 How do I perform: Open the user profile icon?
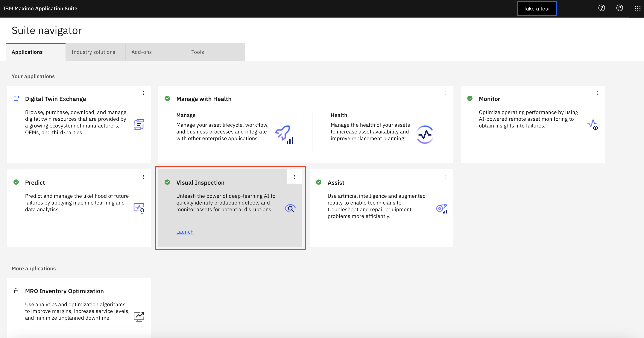619,8
